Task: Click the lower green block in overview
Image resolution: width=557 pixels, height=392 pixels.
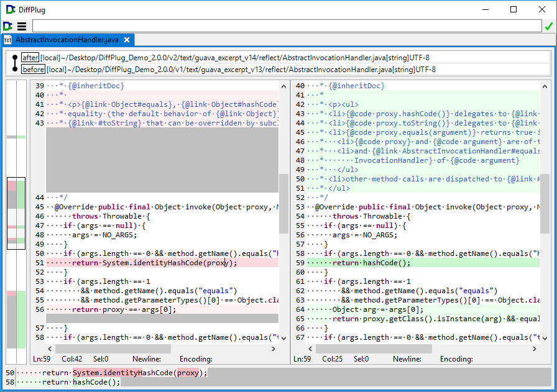Action: [x=21, y=319]
